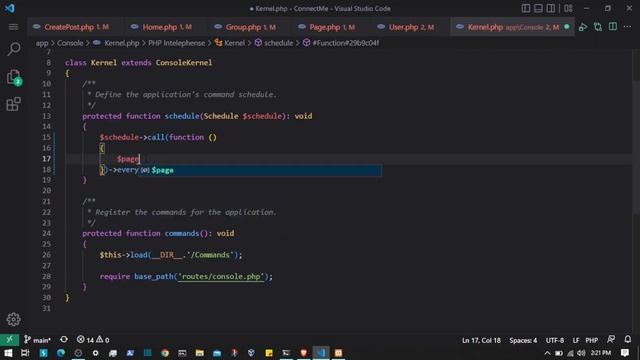Click the Spaces: 4 indentation setting
The image size is (640, 360).
[x=523, y=340]
